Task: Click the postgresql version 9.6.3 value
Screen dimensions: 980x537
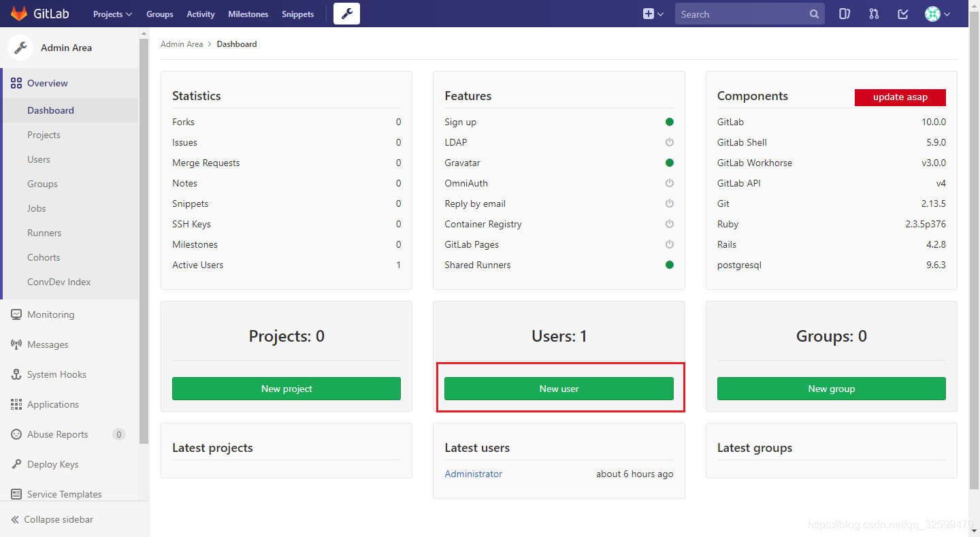Action: click(936, 265)
